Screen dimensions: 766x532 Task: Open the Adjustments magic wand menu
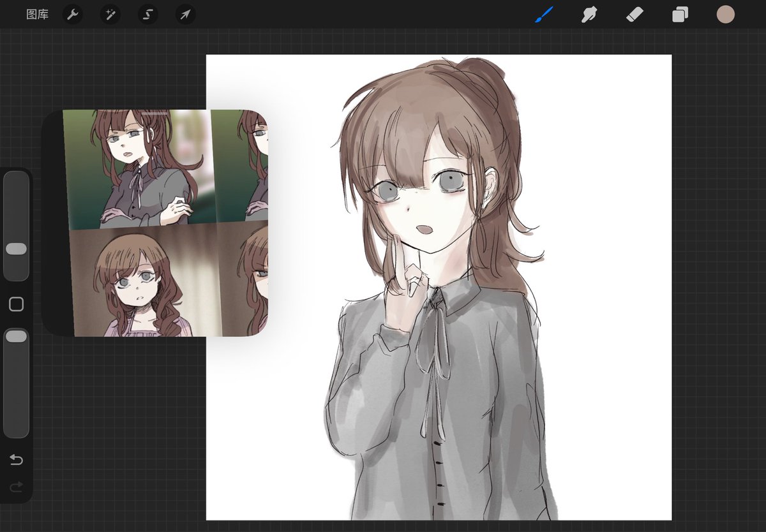click(110, 14)
